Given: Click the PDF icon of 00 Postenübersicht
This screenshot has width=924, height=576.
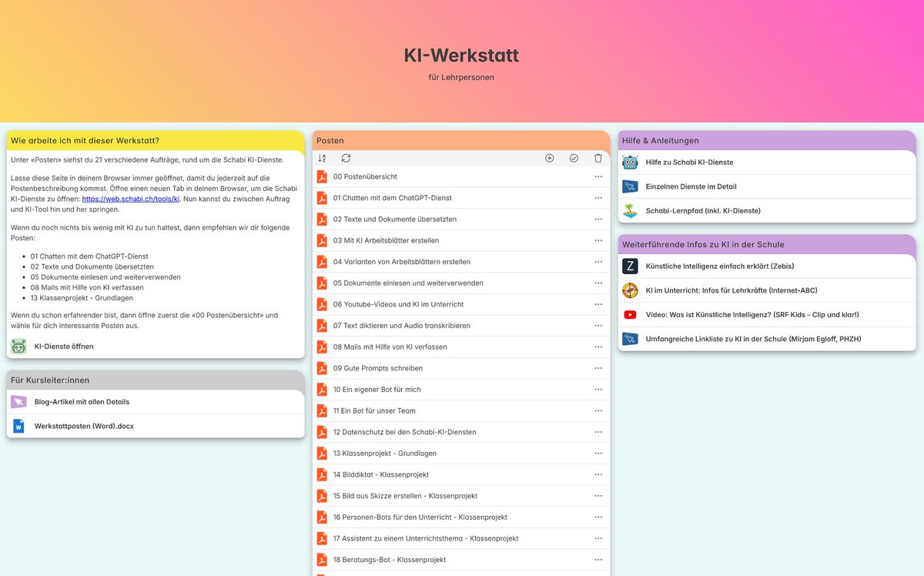Looking at the screenshot, I should coord(322,176).
